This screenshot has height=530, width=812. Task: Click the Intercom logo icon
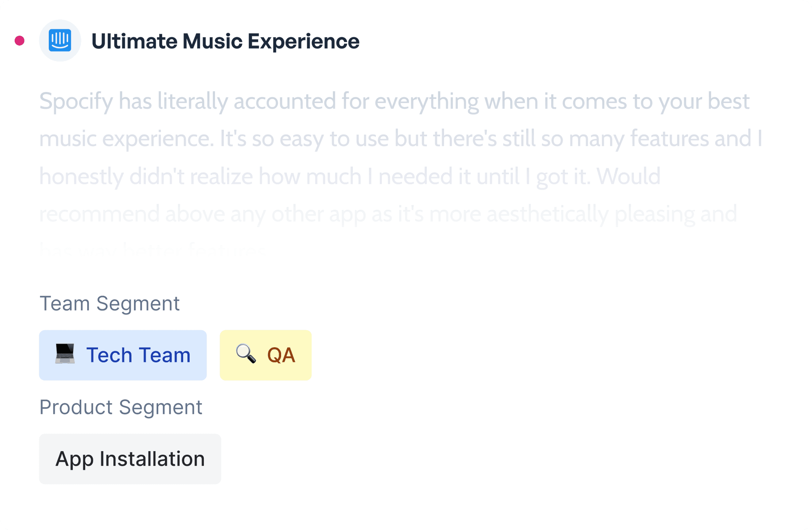coord(60,40)
